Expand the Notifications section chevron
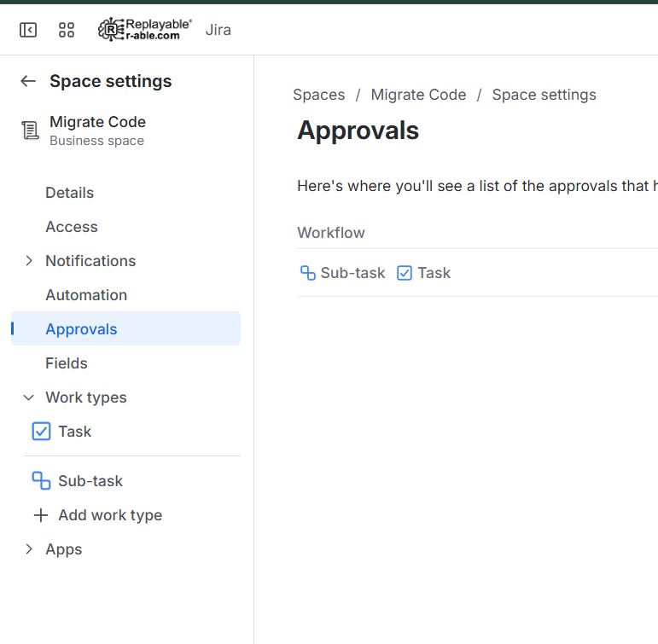 tap(28, 261)
